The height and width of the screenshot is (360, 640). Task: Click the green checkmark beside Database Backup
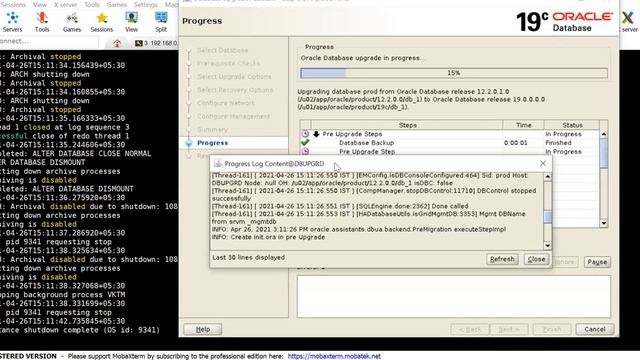tap(305, 142)
